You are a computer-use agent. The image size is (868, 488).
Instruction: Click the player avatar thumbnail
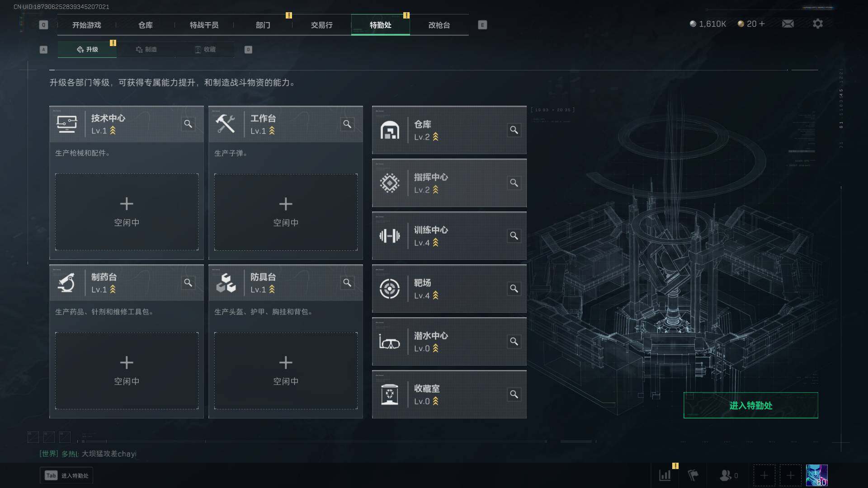click(x=816, y=475)
